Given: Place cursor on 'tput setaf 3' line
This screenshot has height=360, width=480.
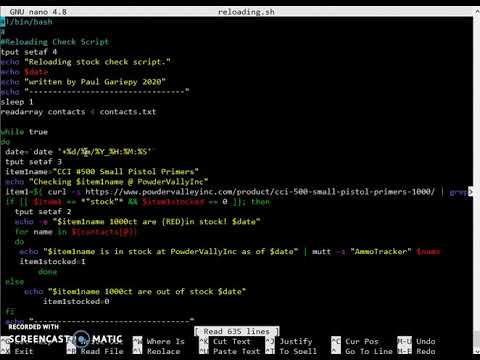Looking at the screenshot, I should click(33, 162).
